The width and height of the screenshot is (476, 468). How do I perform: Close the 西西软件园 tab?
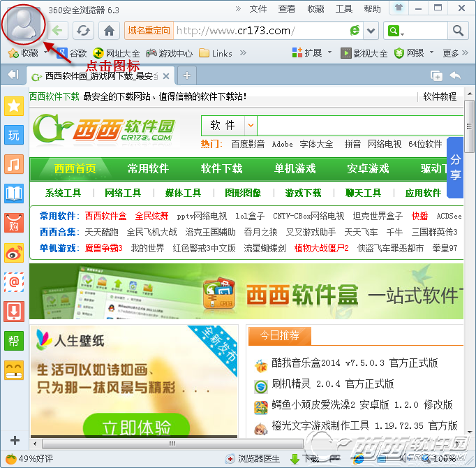166,76
